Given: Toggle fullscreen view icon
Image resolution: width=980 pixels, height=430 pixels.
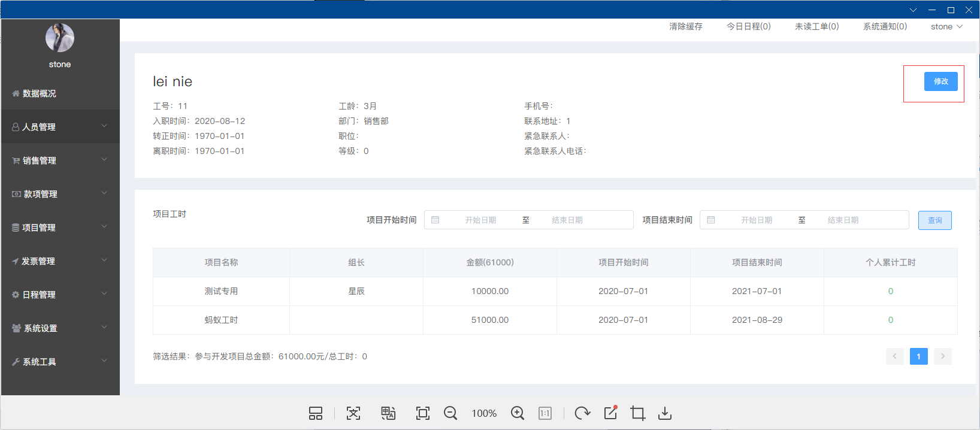Looking at the screenshot, I should (x=423, y=413).
